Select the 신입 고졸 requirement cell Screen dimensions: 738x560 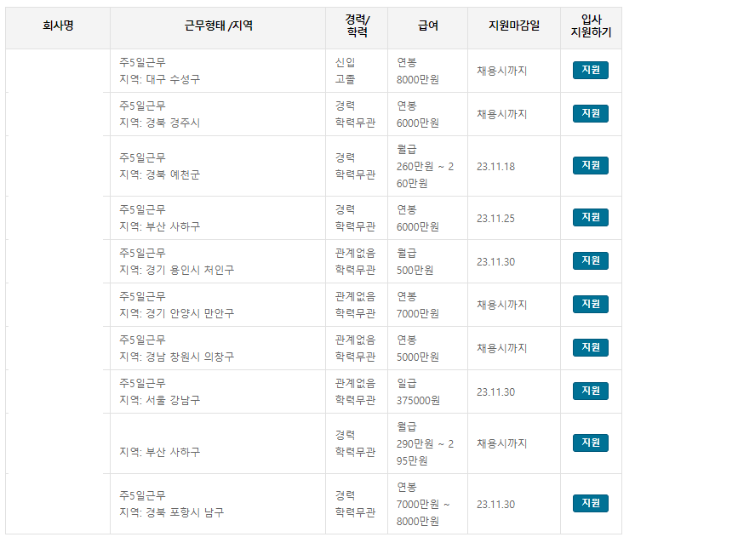point(357,71)
